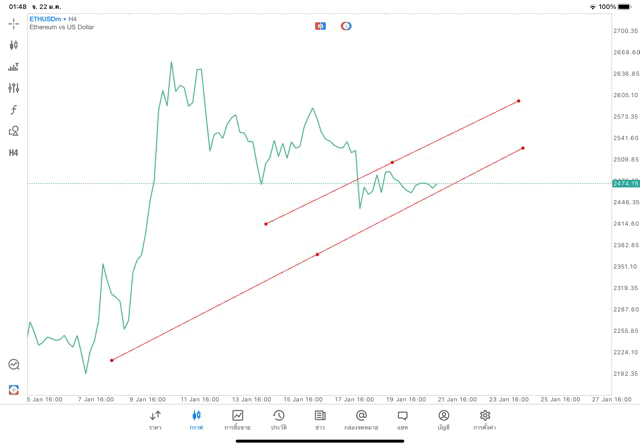
Task: Open the ข่าว news tab
Action: click(319, 419)
